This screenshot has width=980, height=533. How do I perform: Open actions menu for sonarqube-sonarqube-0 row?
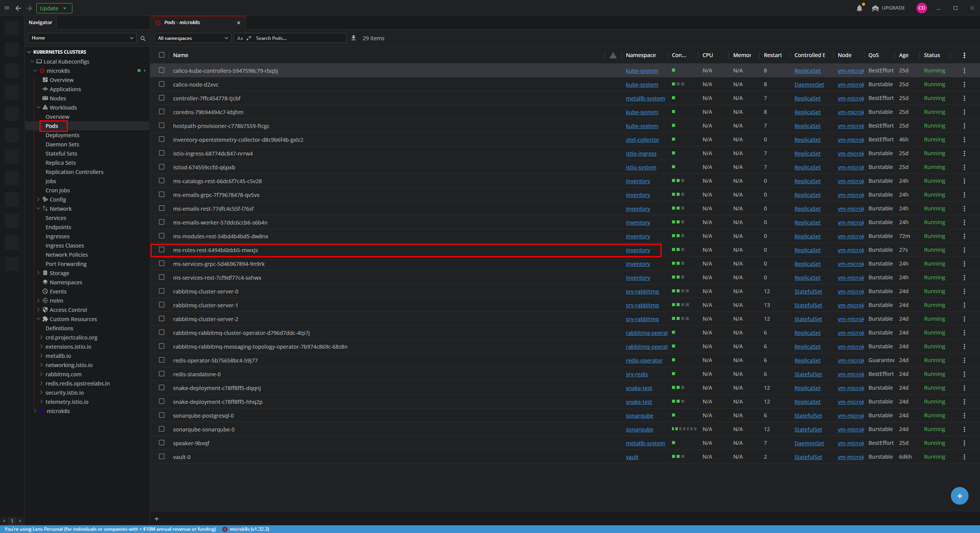point(964,429)
